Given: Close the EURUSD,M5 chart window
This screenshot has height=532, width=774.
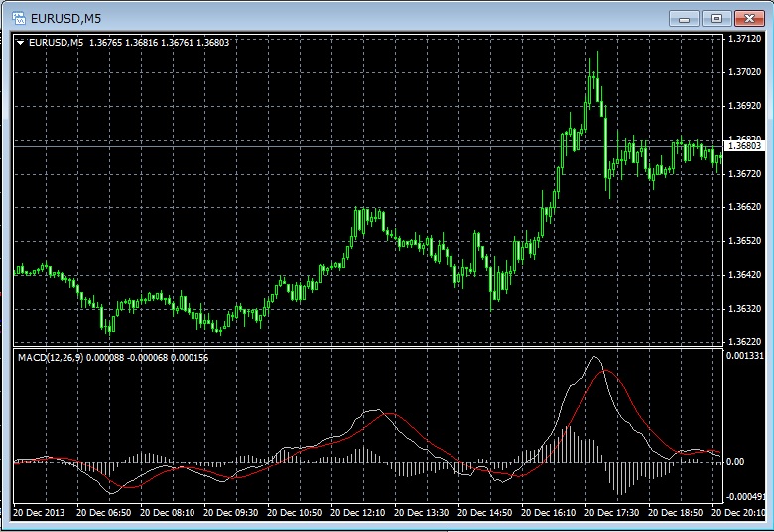Looking at the screenshot, I should pos(748,17).
